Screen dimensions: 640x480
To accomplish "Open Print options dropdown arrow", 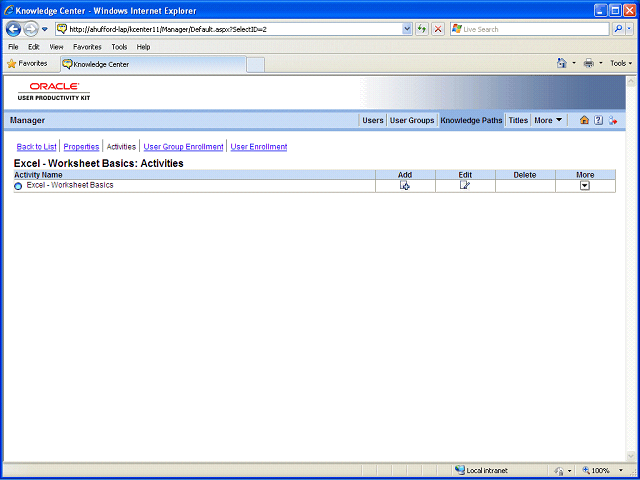I will [600, 63].
